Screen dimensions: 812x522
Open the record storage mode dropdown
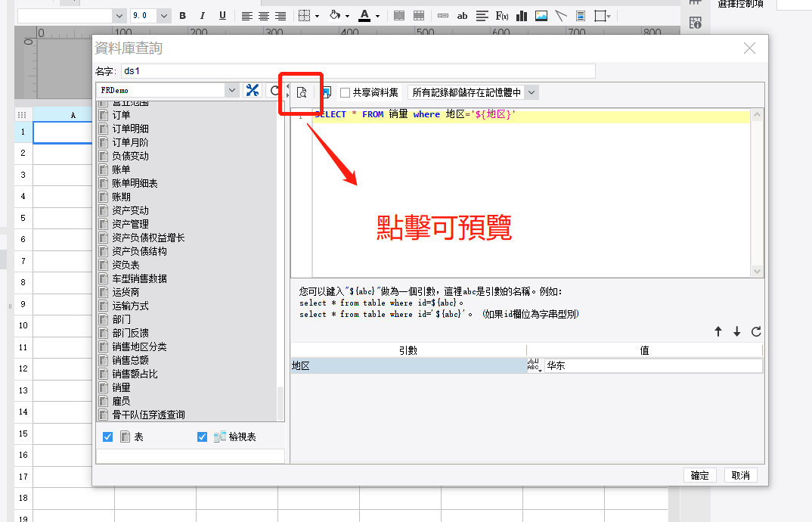pos(532,92)
